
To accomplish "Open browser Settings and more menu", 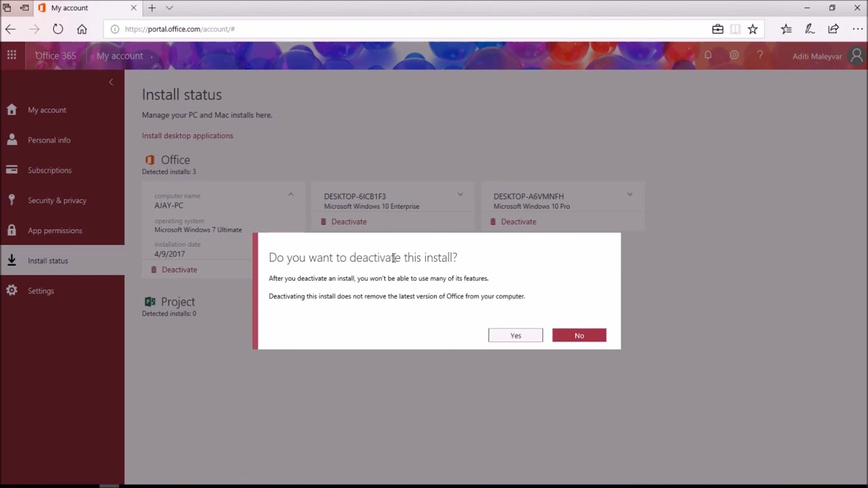I will 857,29.
